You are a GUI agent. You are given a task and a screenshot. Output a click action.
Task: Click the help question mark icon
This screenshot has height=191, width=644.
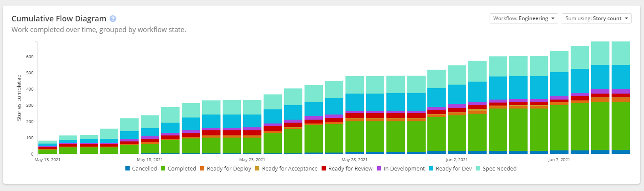tap(113, 19)
